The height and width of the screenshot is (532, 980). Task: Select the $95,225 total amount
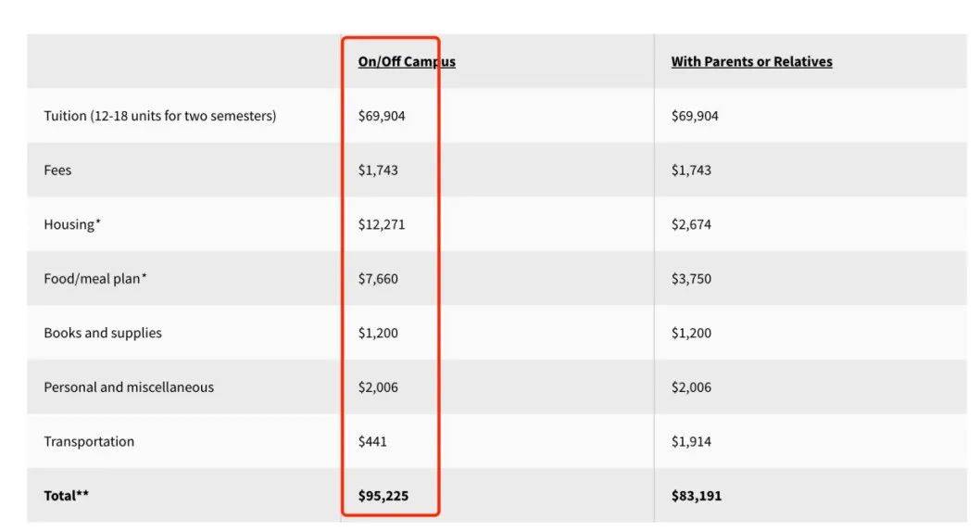(383, 496)
